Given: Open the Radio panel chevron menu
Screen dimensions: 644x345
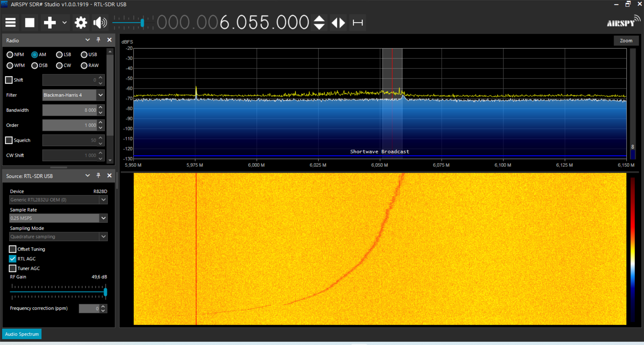Looking at the screenshot, I should 88,40.
